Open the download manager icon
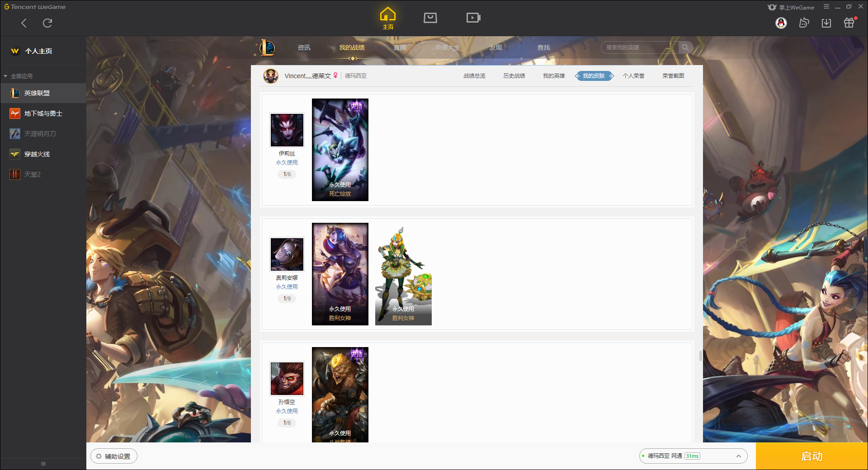The width and height of the screenshot is (868, 470). tap(826, 23)
